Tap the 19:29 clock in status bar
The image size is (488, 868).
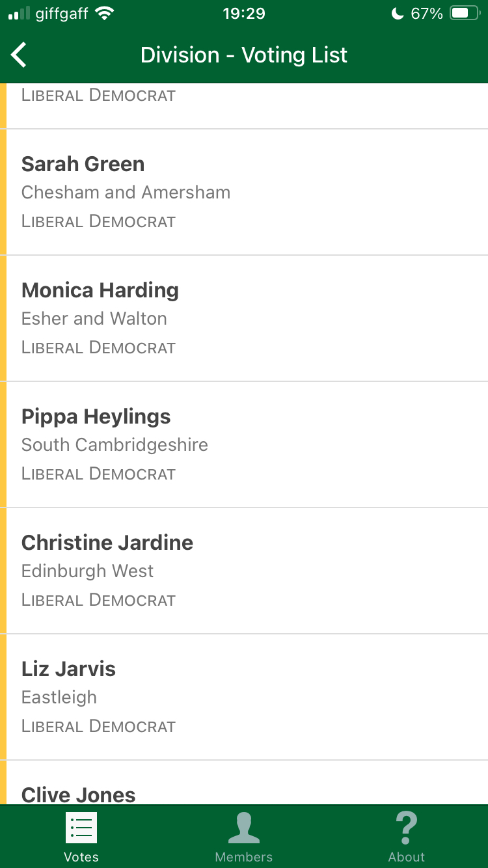tap(244, 14)
